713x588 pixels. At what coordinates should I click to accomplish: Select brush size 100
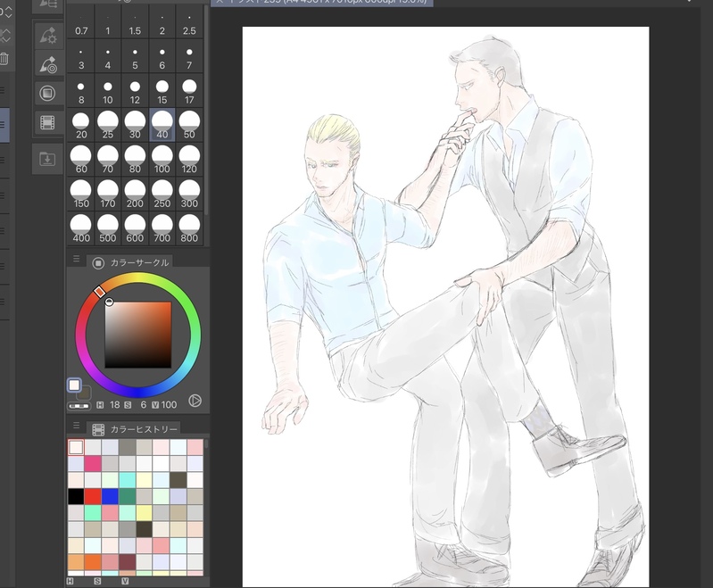pos(162,160)
